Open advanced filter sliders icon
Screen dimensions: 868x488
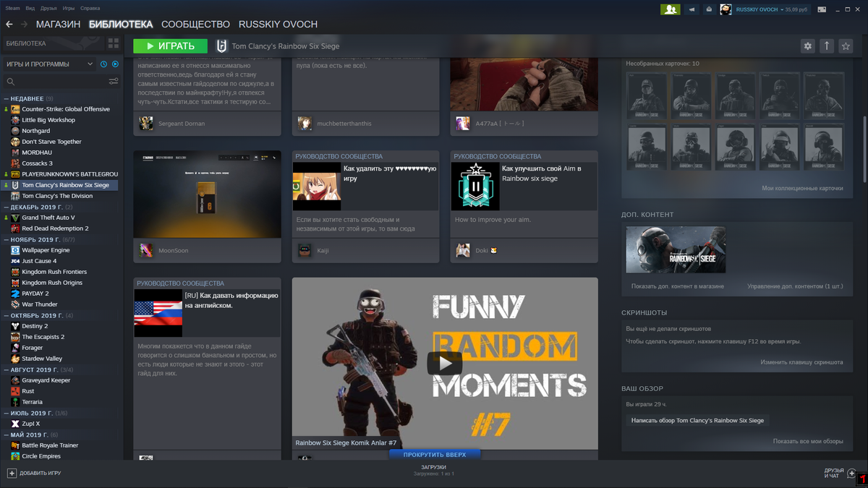pyautogui.click(x=114, y=82)
